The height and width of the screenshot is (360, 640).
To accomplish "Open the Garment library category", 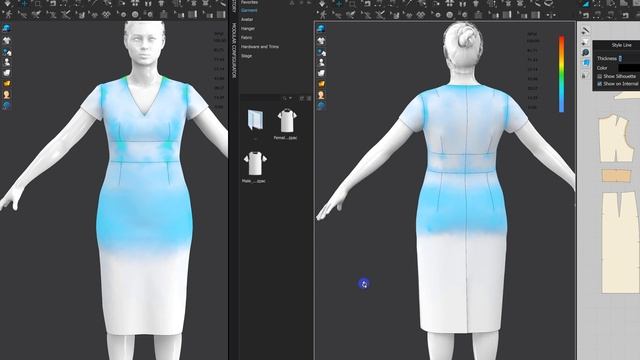I will pyautogui.click(x=249, y=10).
